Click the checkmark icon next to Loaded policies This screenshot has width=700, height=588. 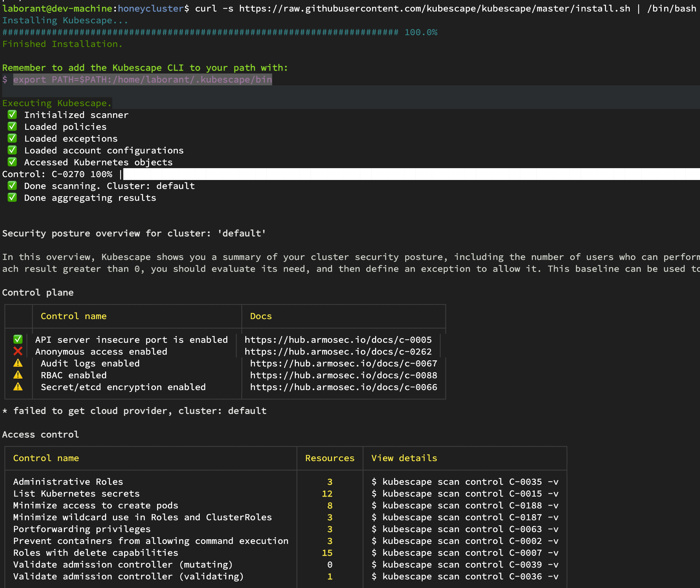pos(12,127)
